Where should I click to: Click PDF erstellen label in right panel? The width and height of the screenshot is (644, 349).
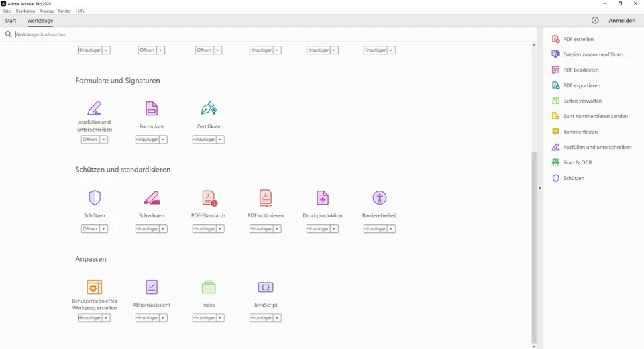click(x=578, y=39)
